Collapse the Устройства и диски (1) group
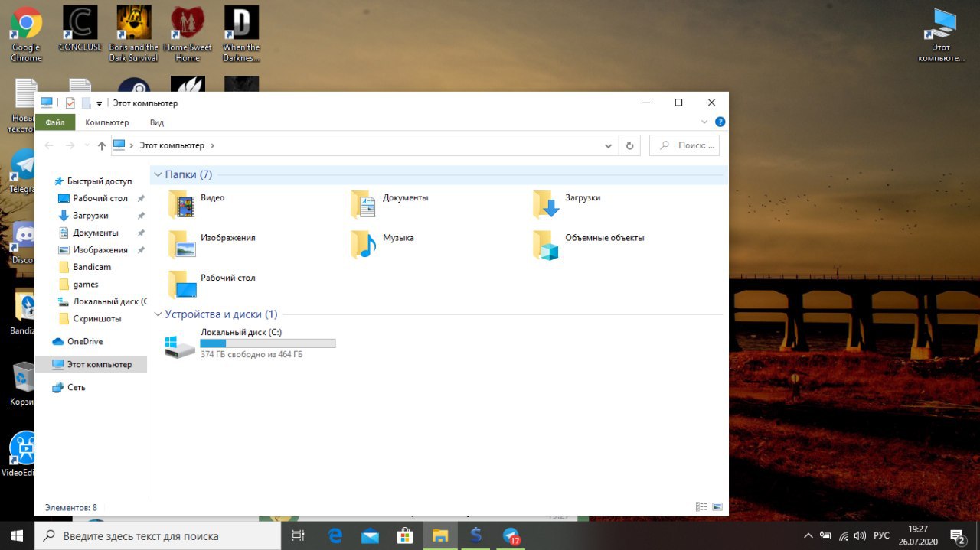This screenshot has height=550, width=980. pyautogui.click(x=158, y=314)
